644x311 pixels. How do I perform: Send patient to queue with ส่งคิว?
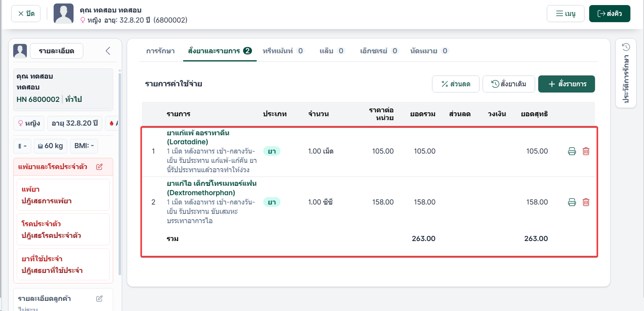610,13
